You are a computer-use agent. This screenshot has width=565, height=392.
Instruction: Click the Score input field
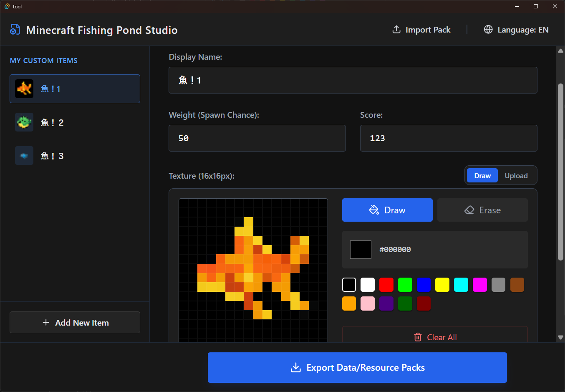449,138
